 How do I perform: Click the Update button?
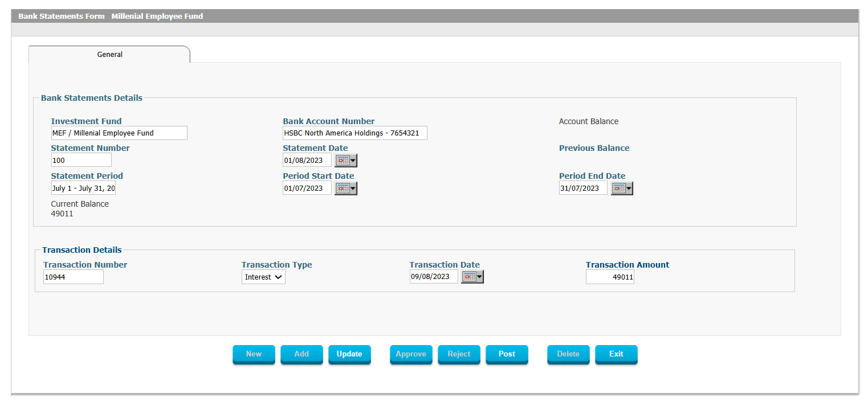pos(349,354)
